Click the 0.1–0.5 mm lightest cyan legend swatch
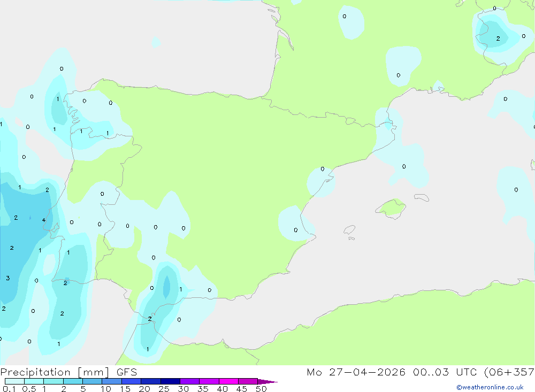 tap(14, 381)
